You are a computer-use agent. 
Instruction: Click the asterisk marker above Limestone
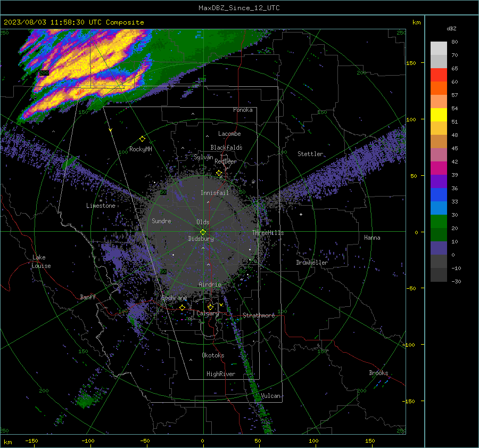coord(101,201)
